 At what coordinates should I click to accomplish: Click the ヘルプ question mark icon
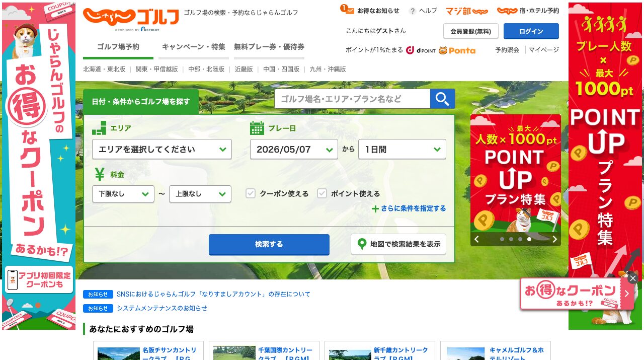(413, 11)
